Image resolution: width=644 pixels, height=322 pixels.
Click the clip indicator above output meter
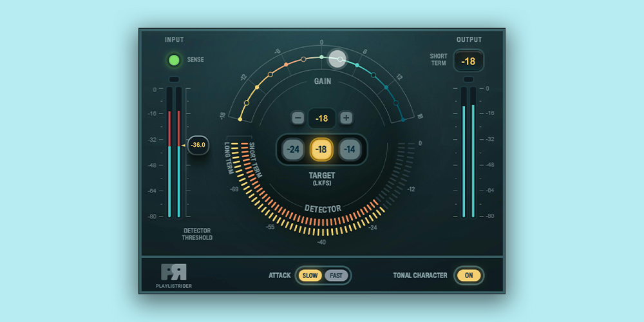(468, 79)
